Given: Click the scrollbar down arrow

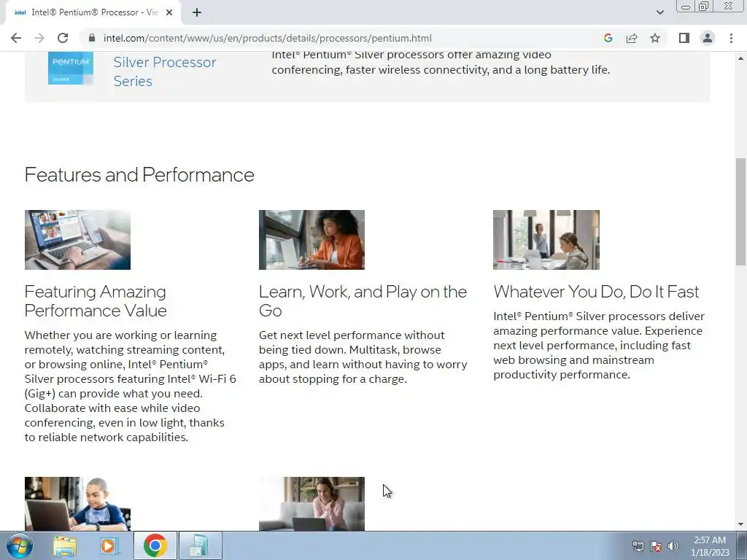Looking at the screenshot, I should coord(740,525).
